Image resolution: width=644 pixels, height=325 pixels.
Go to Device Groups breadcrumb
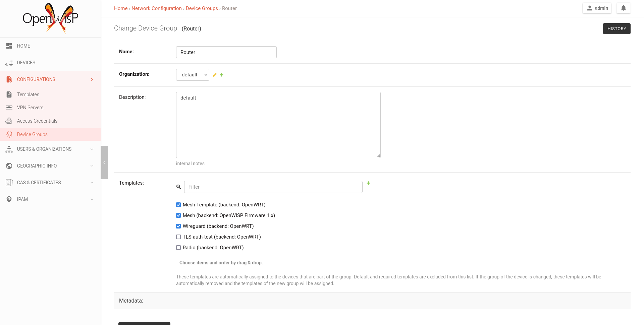(x=202, y=8)
